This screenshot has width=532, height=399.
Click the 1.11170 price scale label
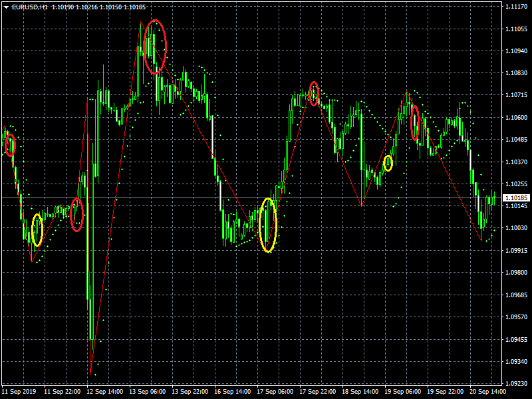click(517, 7)
